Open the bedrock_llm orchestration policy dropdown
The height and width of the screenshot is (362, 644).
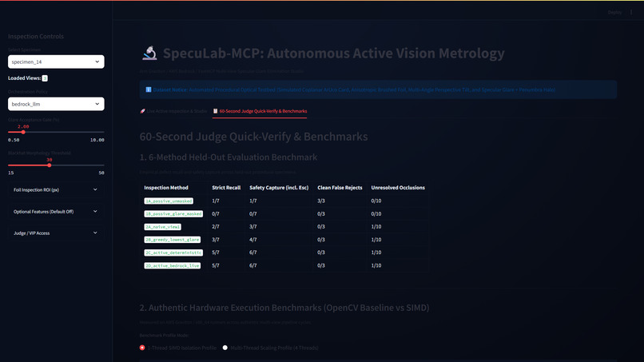point(56,104)
